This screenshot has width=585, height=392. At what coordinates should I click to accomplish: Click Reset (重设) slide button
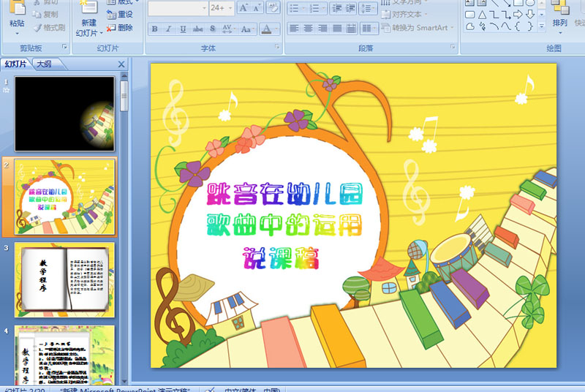(120, 14)
